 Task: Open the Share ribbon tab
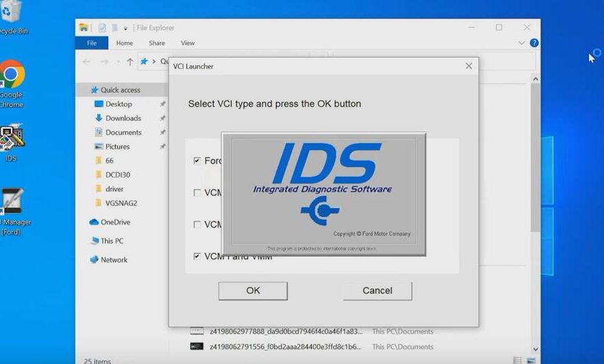[156, 43]
